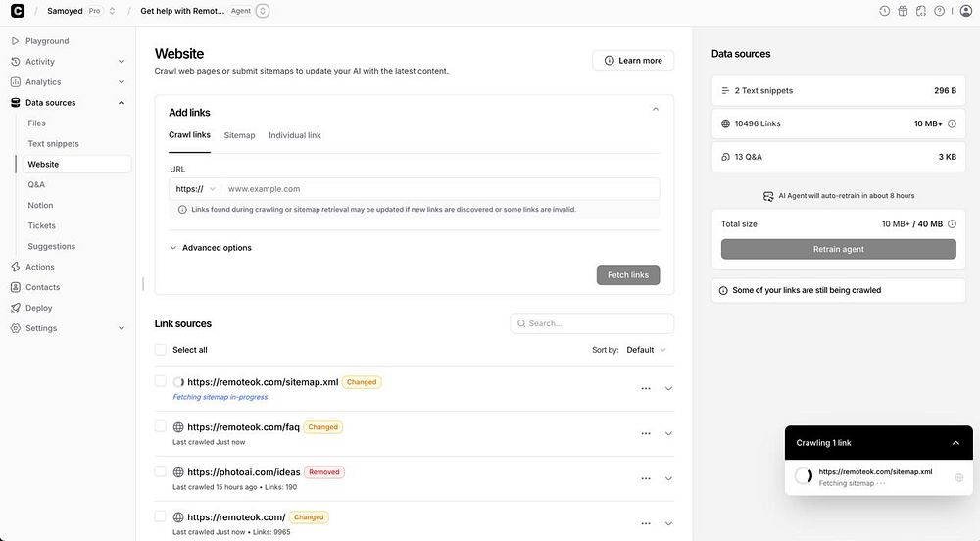Viewport: 980px width, 541px height.
Task: Click the help question mark icon
Action: click(x=939, y=11)
